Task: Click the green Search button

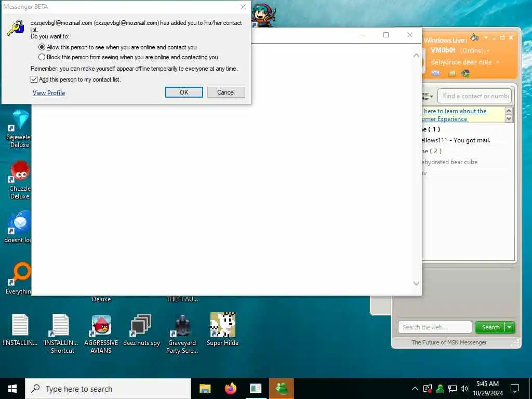Action: [490, 327]
